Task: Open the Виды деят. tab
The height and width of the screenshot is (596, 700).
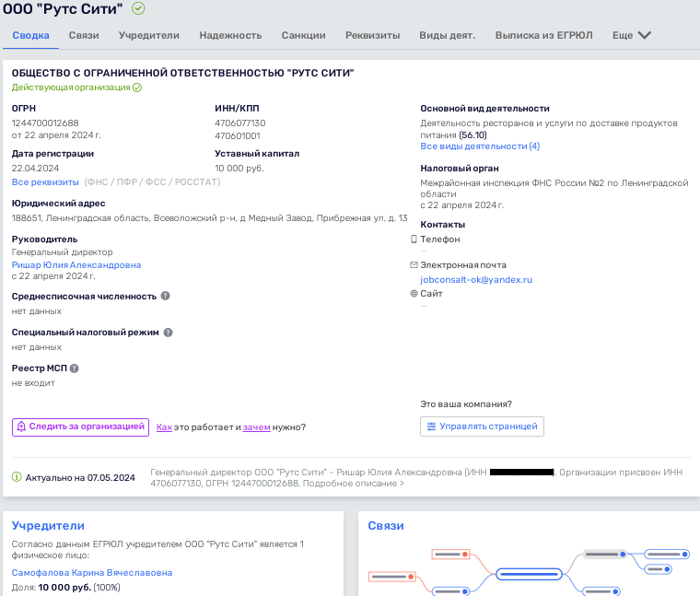Action: click(x=448, y=35)
